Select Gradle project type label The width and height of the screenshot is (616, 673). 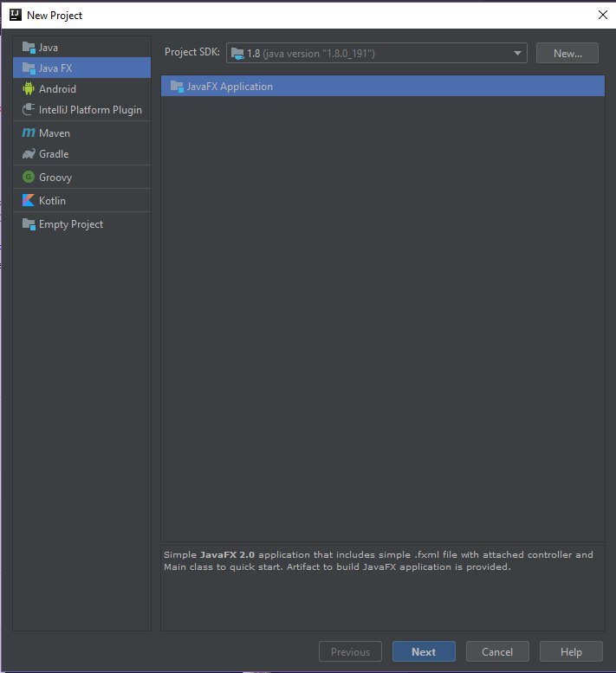click(54, 154)
